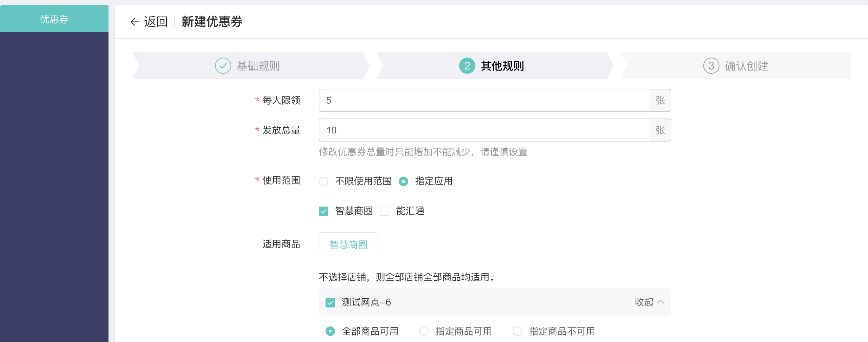Select the 不限使用范围 radio button
The height and width of the screenshot is (342, 868).
[323, 181]
